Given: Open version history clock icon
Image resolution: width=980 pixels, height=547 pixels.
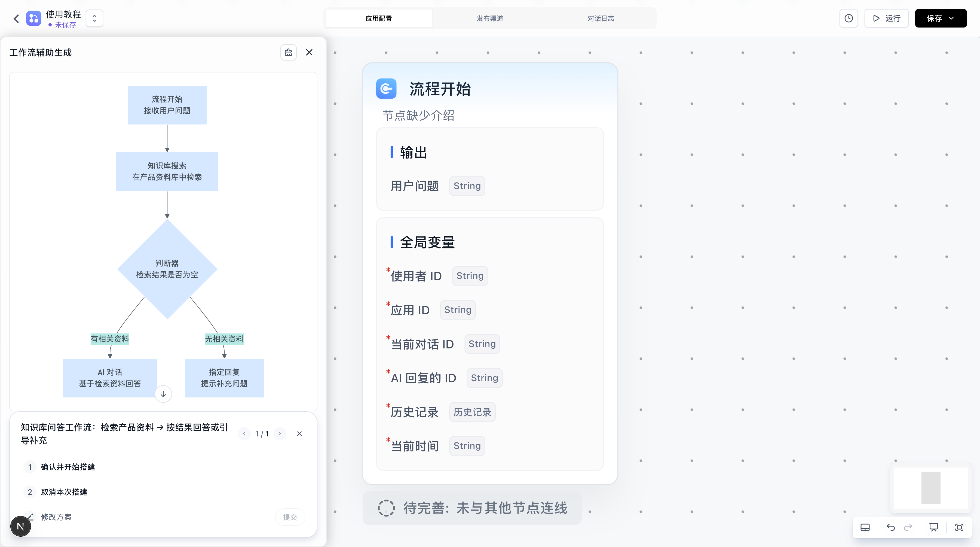Looking at the screenshot, I should click(x=848, y=18).
